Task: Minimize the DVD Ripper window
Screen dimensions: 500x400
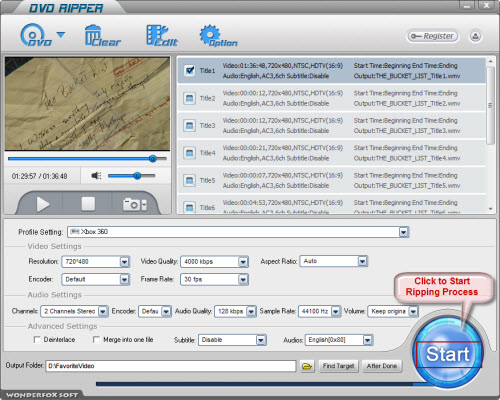Action: [467, 5]
